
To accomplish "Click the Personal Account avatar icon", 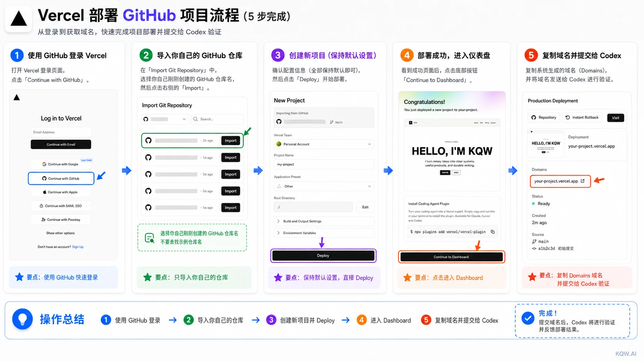I will point(279,144).
